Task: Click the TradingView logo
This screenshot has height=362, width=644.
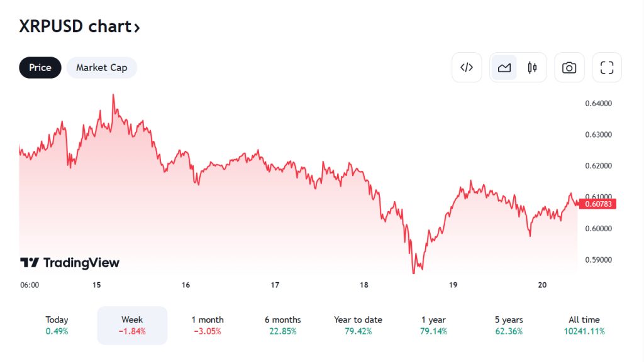Action: 69,263
